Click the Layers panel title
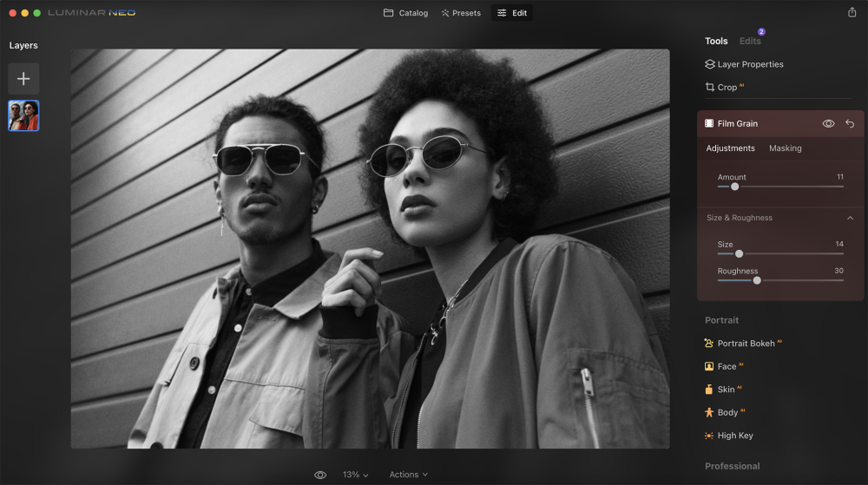The width and height of the screenshot is (868, 485). [x=23, y=45]
